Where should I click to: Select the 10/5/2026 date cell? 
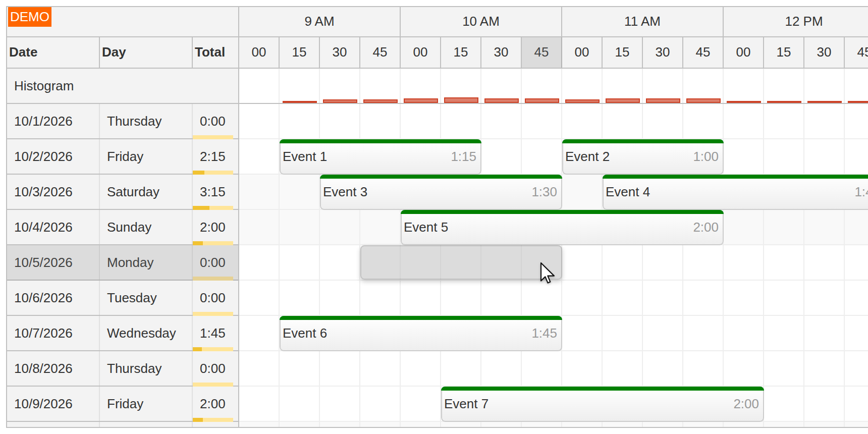pos(53,262)
